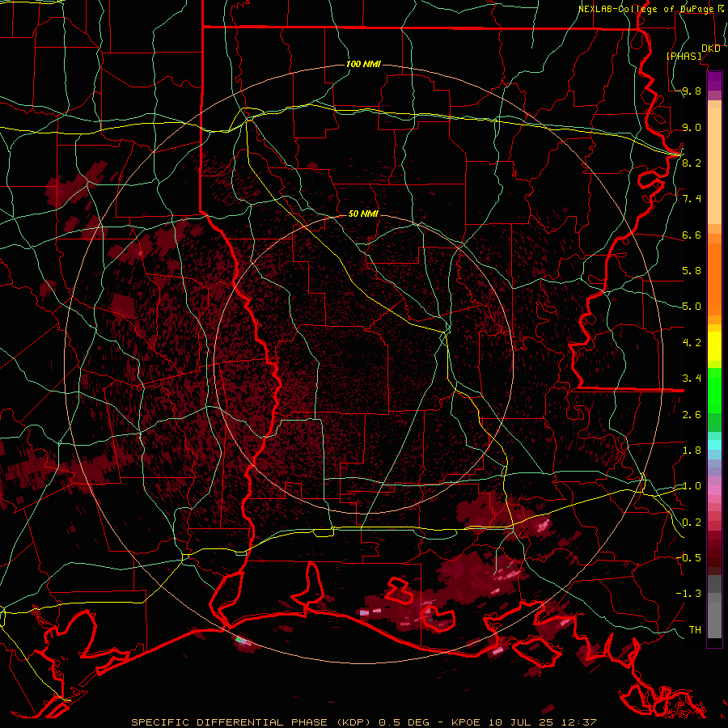
Task: Click the -1.3 value on the color scale
Action: [x=688, y=594]
